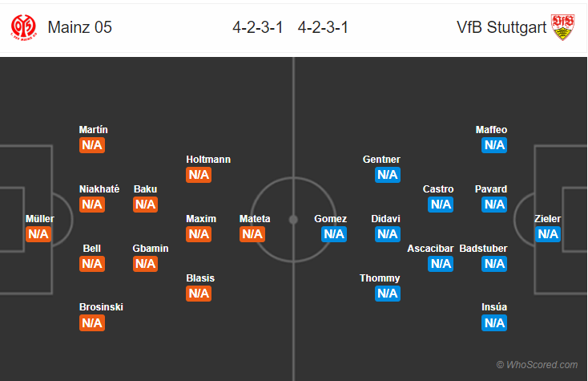Open the Mainz 05 team link
This screenshot has width=588, height=381.
[80, 27]
